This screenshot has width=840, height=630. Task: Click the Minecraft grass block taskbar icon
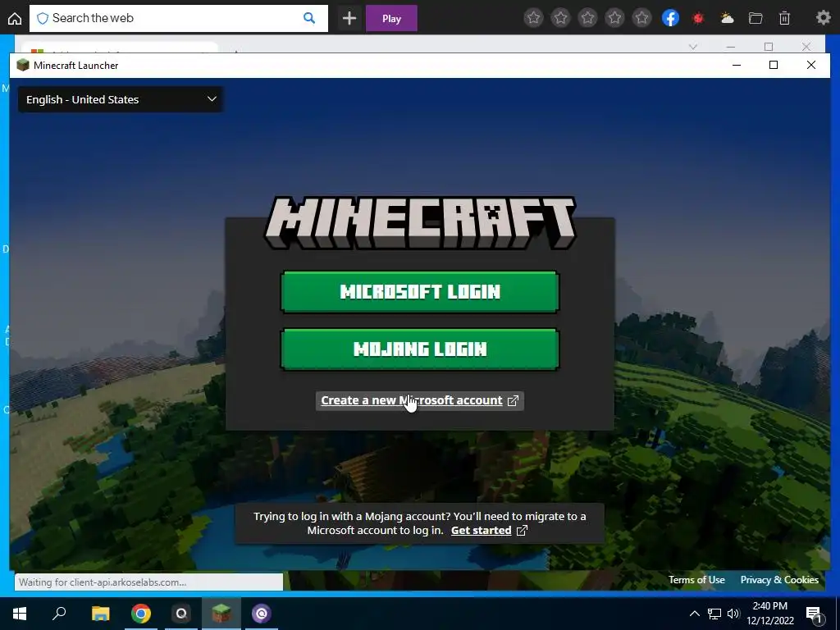pyautogui.click(x=221, y=614)
